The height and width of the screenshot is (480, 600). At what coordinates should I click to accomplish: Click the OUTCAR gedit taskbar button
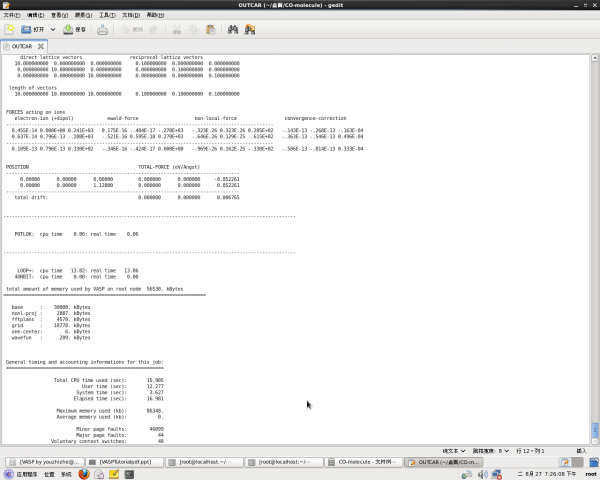tap(443, 462)
